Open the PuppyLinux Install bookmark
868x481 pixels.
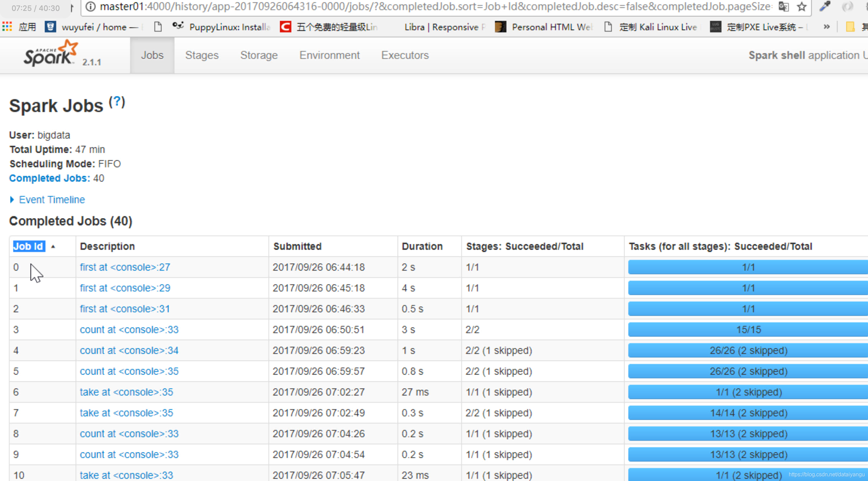coord(221,27)
